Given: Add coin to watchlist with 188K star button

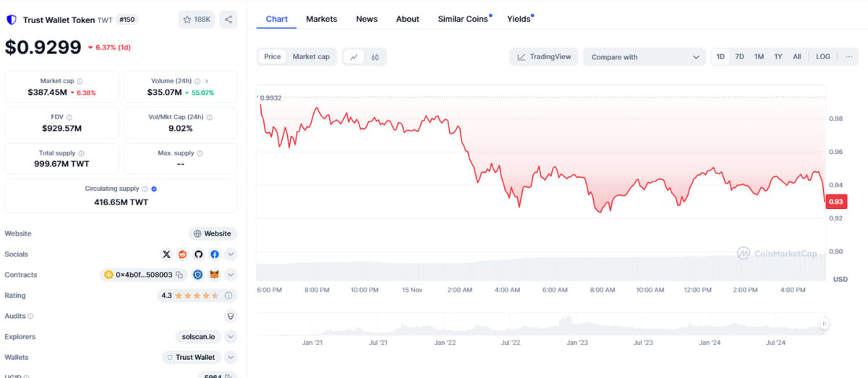Looking at the screenshot, I should point(196,20).
